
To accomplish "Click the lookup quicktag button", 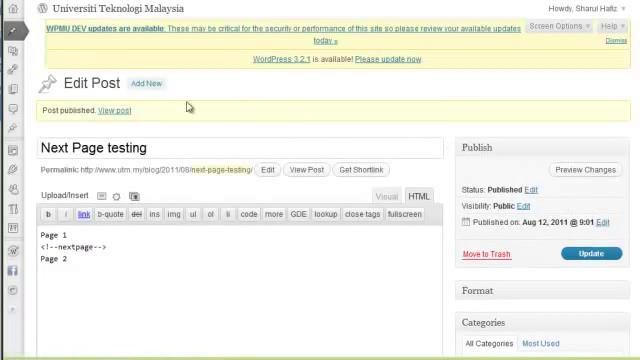I will point(326,214).
